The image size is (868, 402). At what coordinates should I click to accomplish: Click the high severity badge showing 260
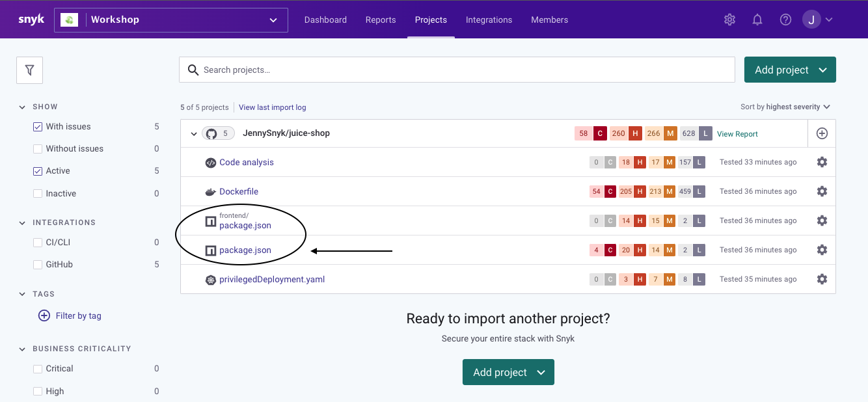(626, 133)
